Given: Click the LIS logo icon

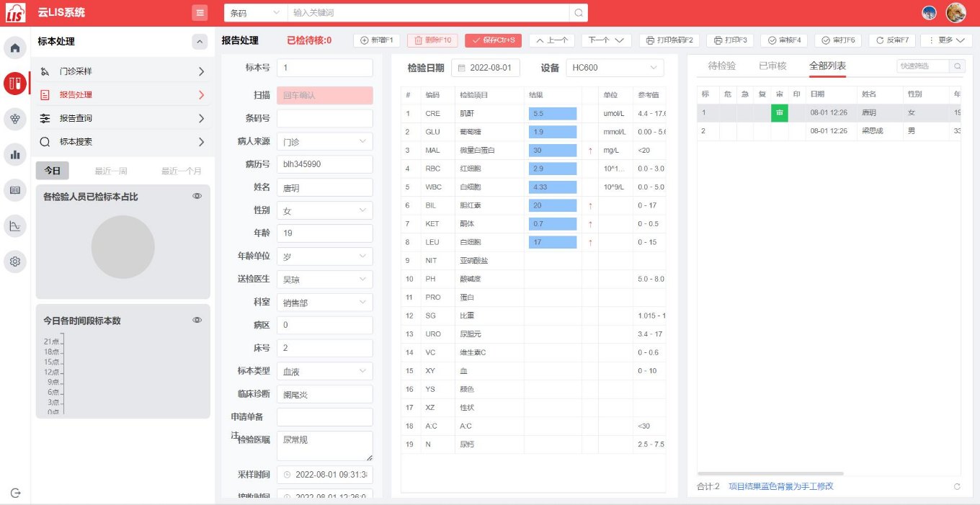Looking at the screenshot, I should point(14,12).
